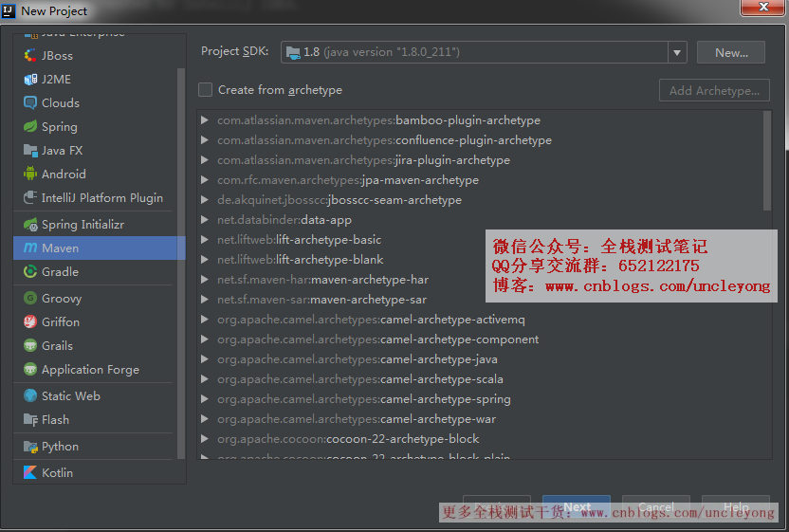Expand camel-archetype-java node

pos(204,358)
